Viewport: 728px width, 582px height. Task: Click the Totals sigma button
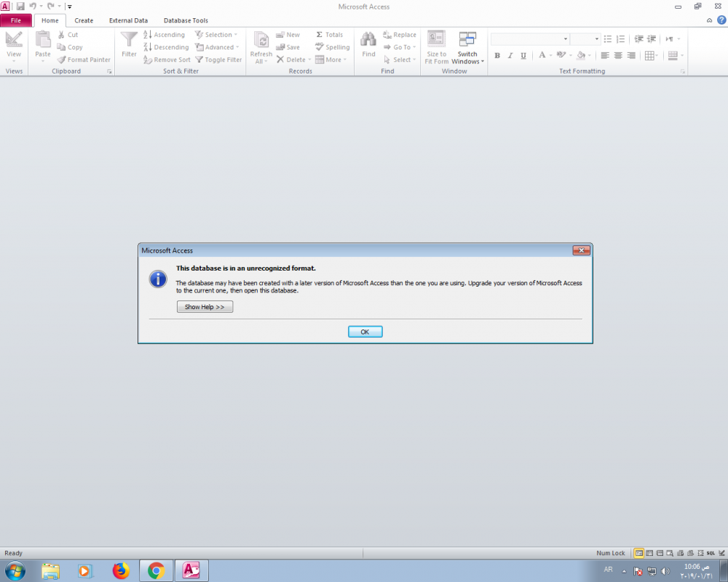click(329, 35)
